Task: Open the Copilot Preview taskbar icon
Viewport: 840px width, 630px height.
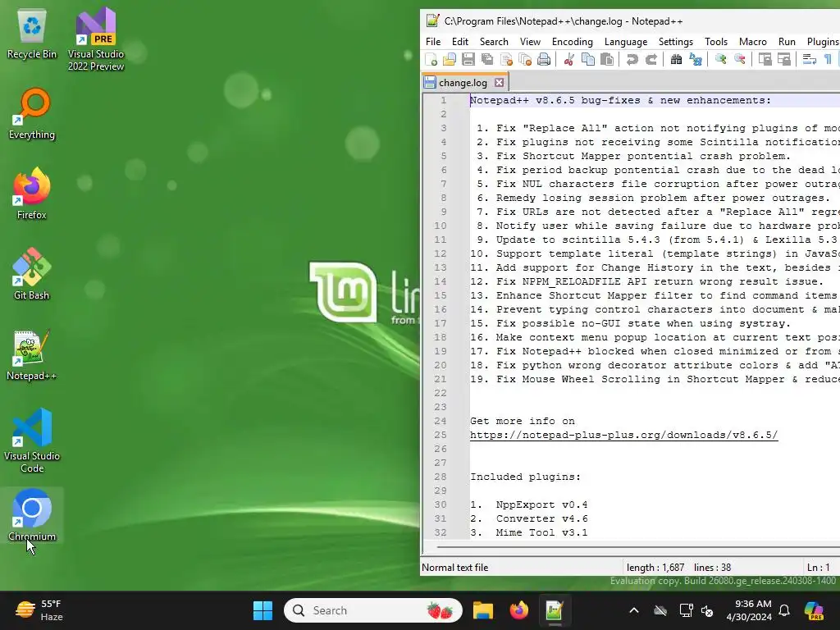Action: pyautogui.click(x=814, y=610)
